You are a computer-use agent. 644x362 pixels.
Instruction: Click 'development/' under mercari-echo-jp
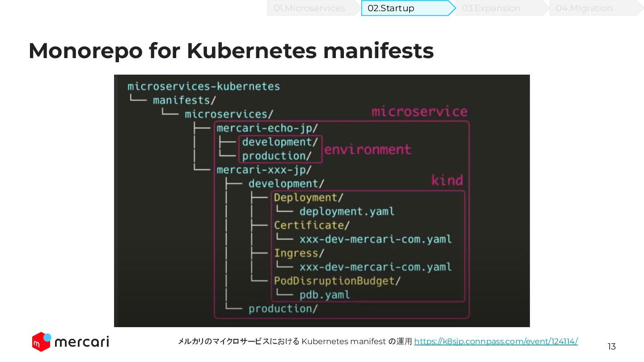[x=280, y=142]
